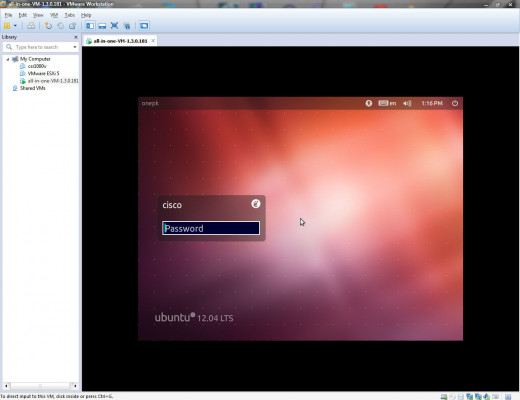Click the Library search field
The image size is (520, 400).
click(x=42, y=47)
